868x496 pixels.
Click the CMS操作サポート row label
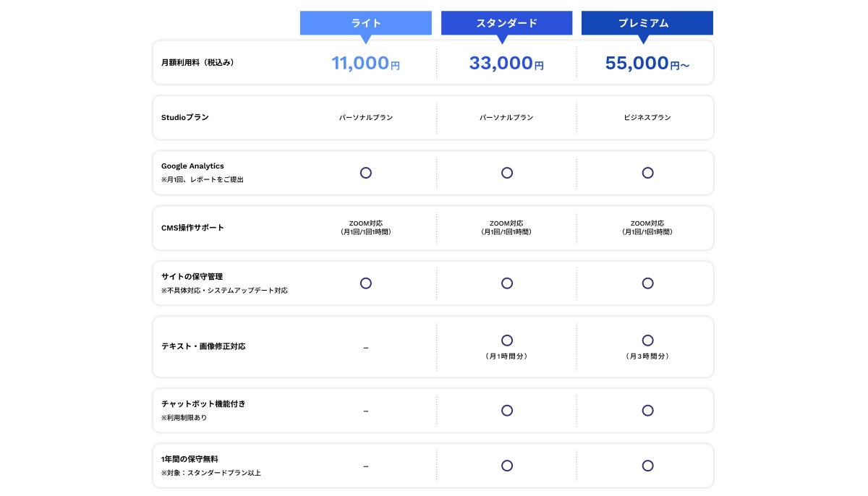coord(192,228)
